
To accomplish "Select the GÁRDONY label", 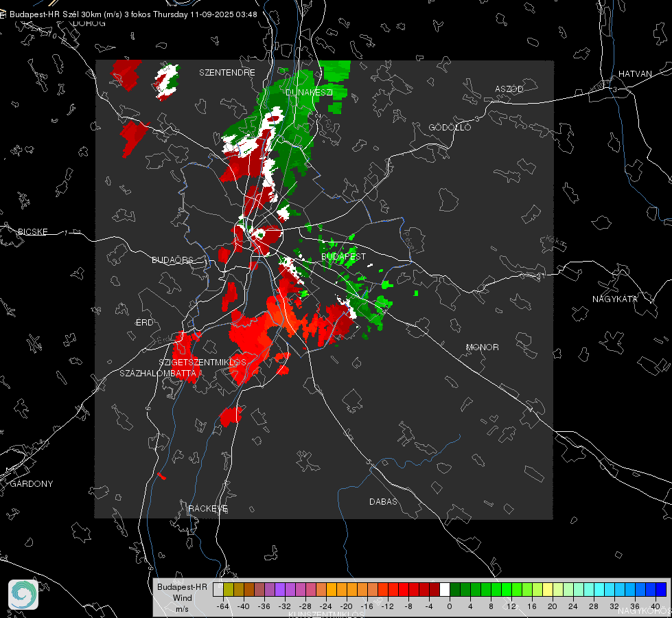I will (x=32, y=484).
